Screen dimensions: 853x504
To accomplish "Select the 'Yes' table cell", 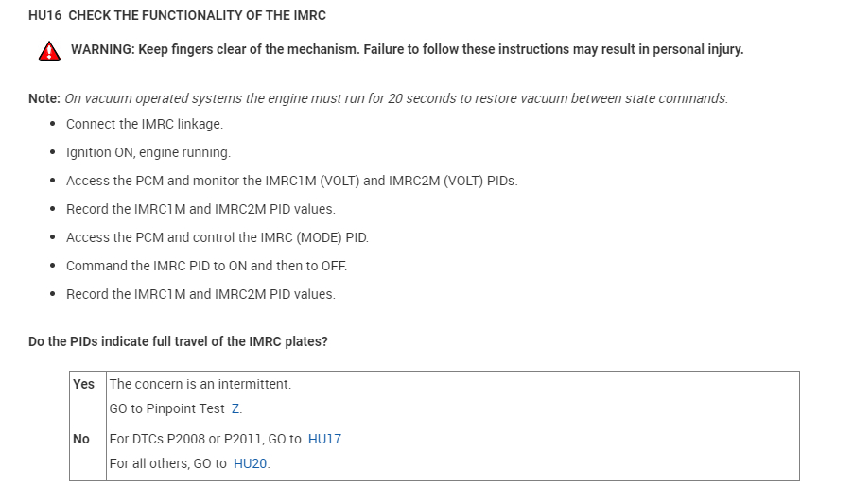I will [84, 384].
